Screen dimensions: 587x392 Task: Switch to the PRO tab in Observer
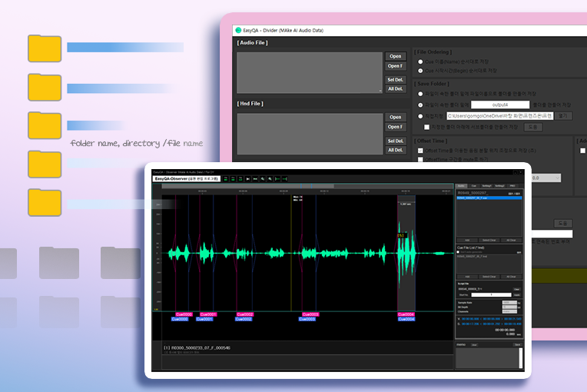tap(513, 186)
